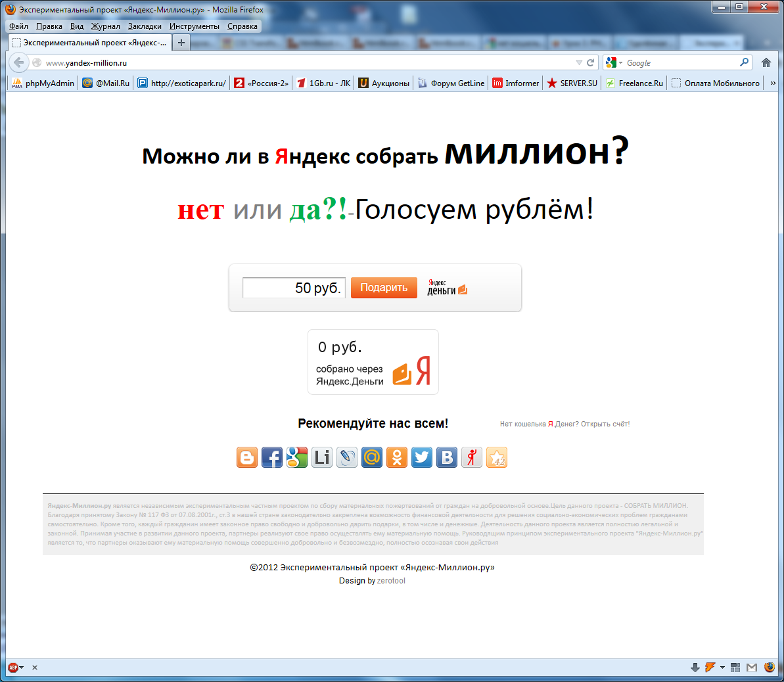The image size is (784, 682).
Task: Open the Adblock Plus dropdown arrow
Action: click(22, 667)
